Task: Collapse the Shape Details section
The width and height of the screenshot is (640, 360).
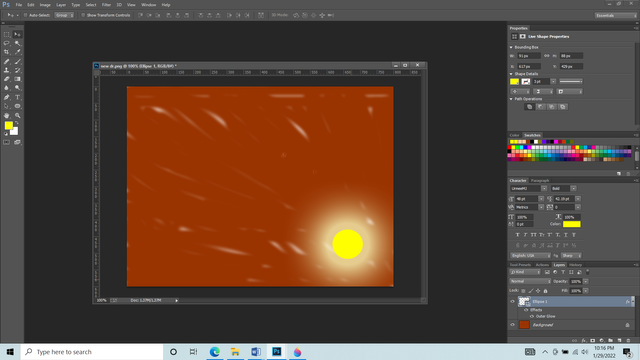Action: [511, 74]
